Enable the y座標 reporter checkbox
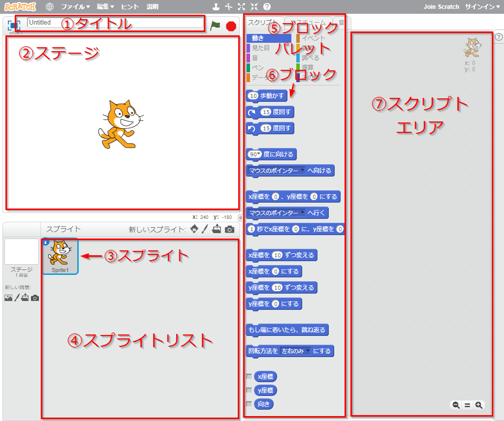The width and height of the screenshot is (504, 421). click(249, 391)
